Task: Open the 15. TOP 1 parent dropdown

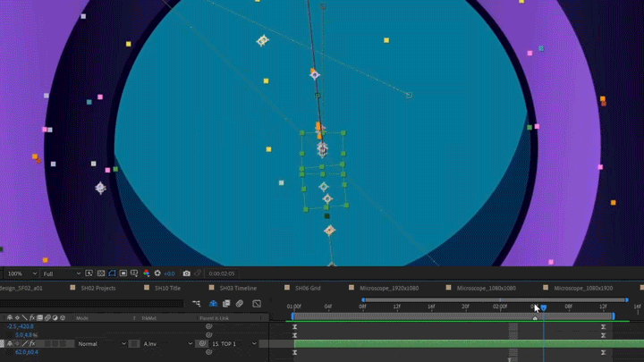Action: [234, 343]
